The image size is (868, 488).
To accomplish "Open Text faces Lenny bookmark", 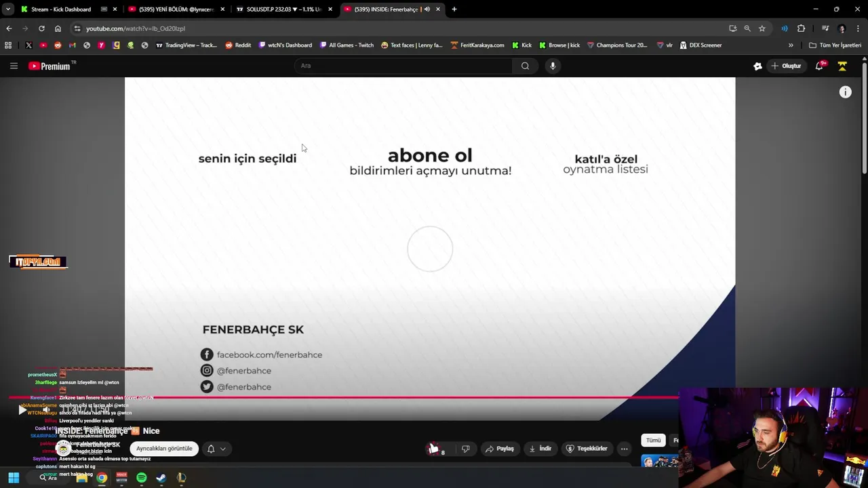I will [412, 45].
